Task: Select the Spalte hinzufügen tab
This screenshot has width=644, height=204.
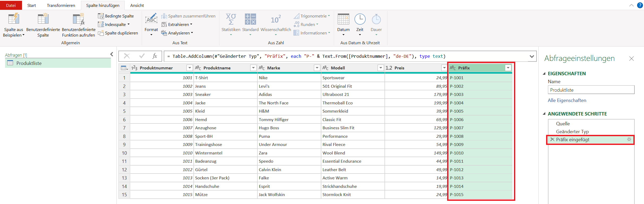Action: click(103, 5)
